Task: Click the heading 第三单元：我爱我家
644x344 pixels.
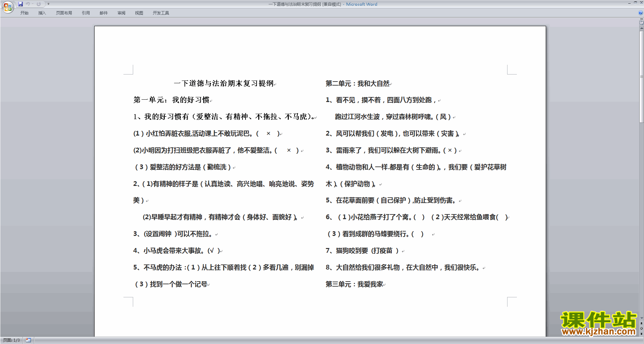Action: pos(355,284)
